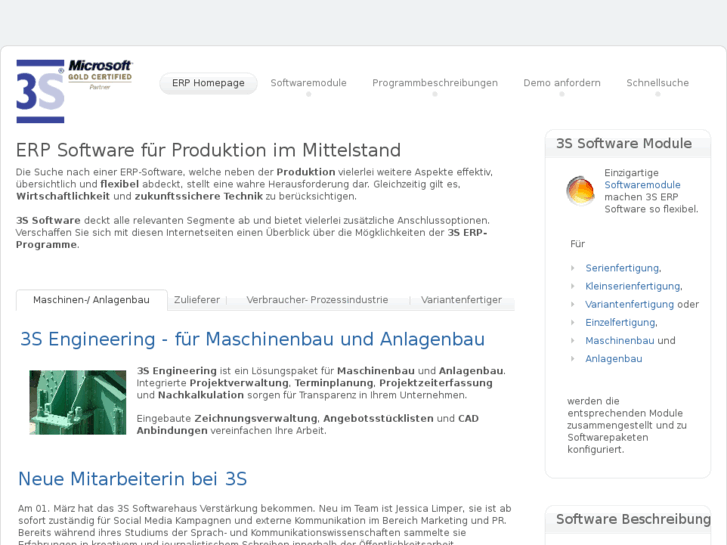Viewport: 727px width, 545px height.
Task: Click the dropdown dot under Programmbeschreibungen
Action: click(x=435, y=94)
